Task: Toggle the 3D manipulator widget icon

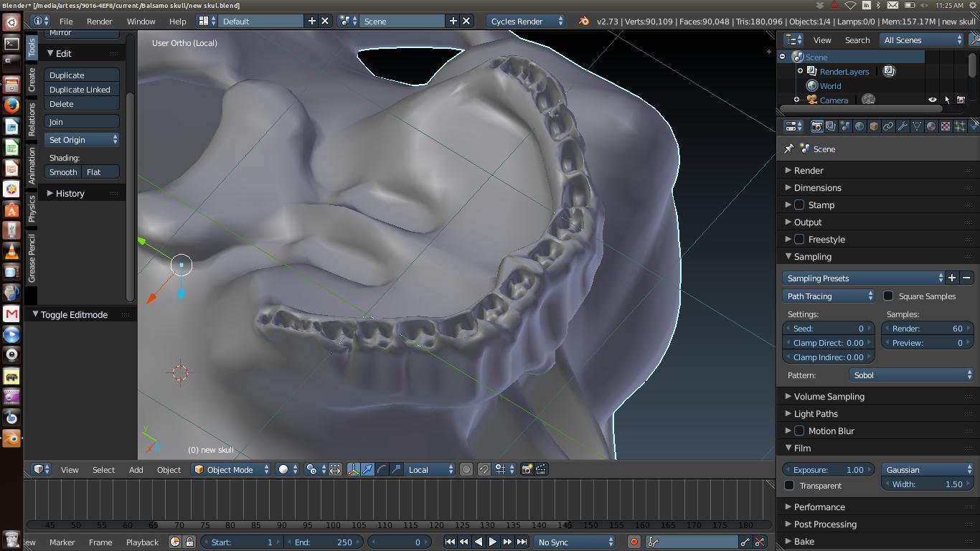Action: tap(354, 469)
